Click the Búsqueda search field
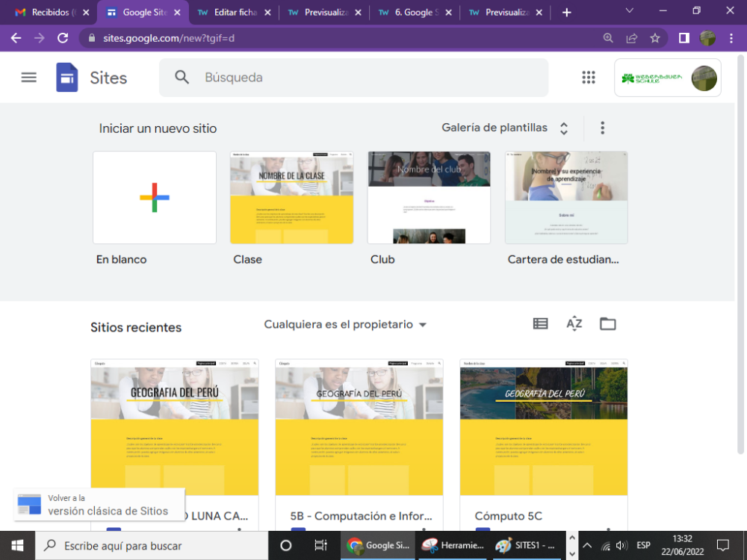Image resolution: width=747 pixels, height=560 pixels. [x=353, y=77]
